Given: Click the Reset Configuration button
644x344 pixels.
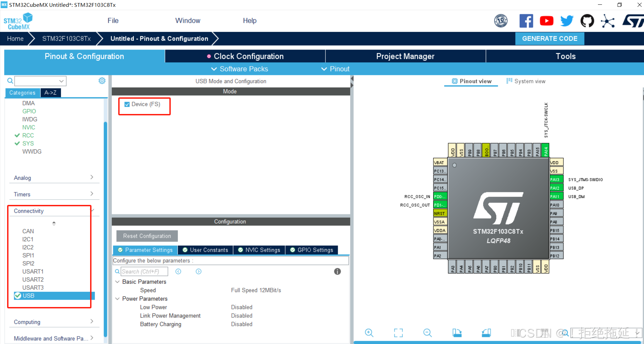Looking at the screenshot, I should (x=147, y=236).
